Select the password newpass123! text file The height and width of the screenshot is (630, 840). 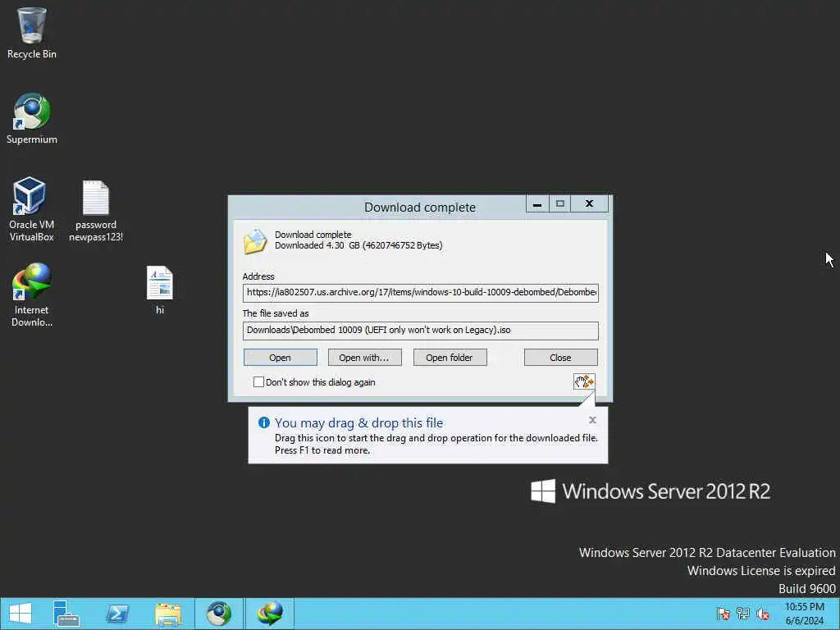click(96, 211)
